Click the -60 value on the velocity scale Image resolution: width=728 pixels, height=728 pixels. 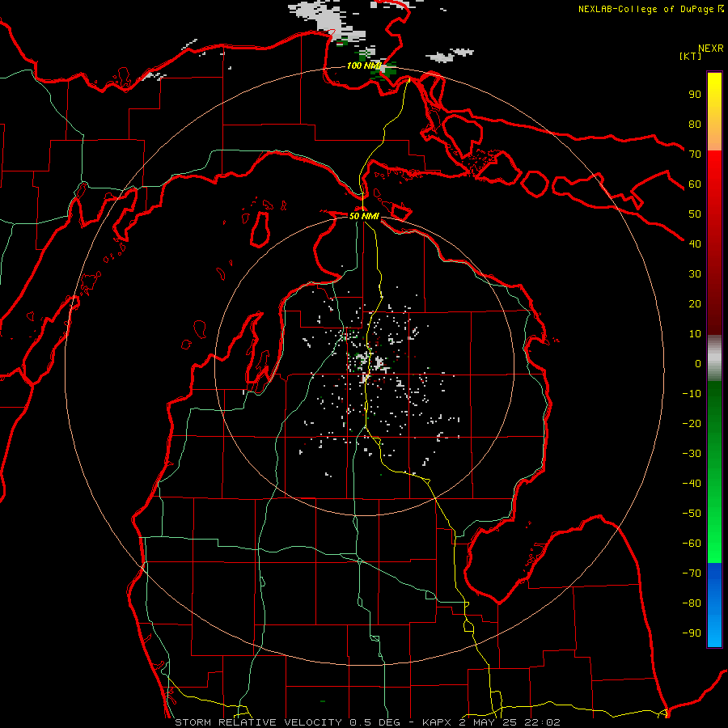(692, 544)
